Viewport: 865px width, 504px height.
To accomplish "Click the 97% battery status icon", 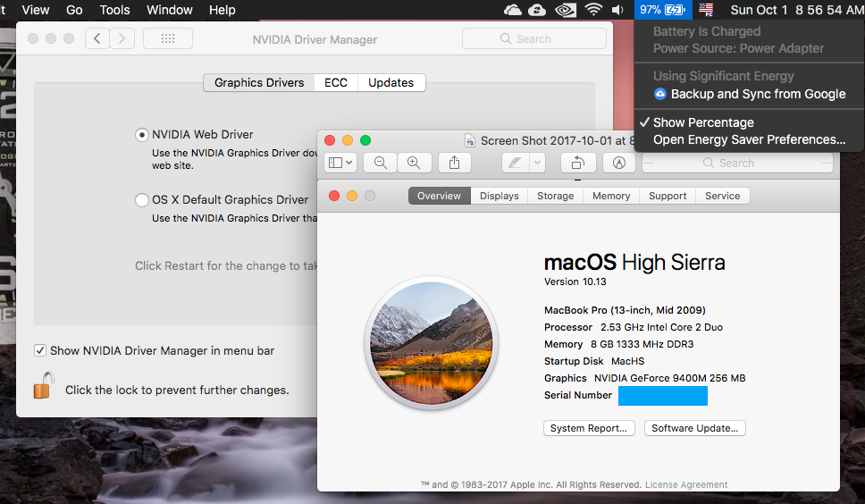I will click(662, 10).
